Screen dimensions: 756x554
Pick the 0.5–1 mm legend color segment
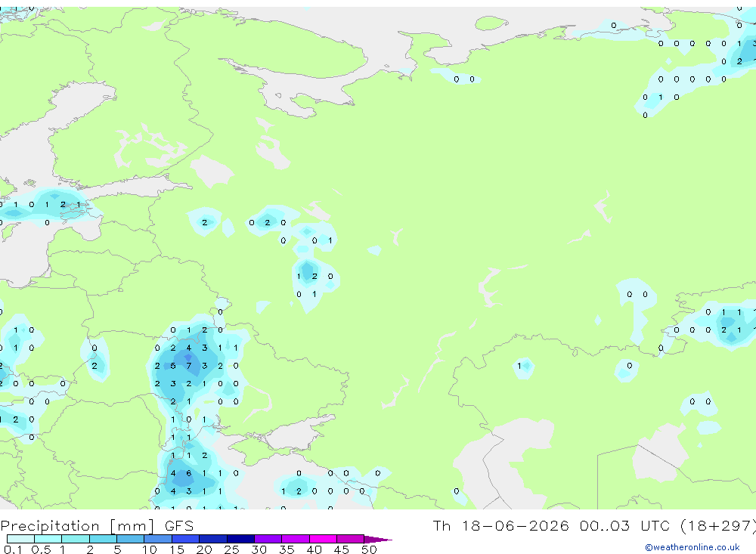48,539
